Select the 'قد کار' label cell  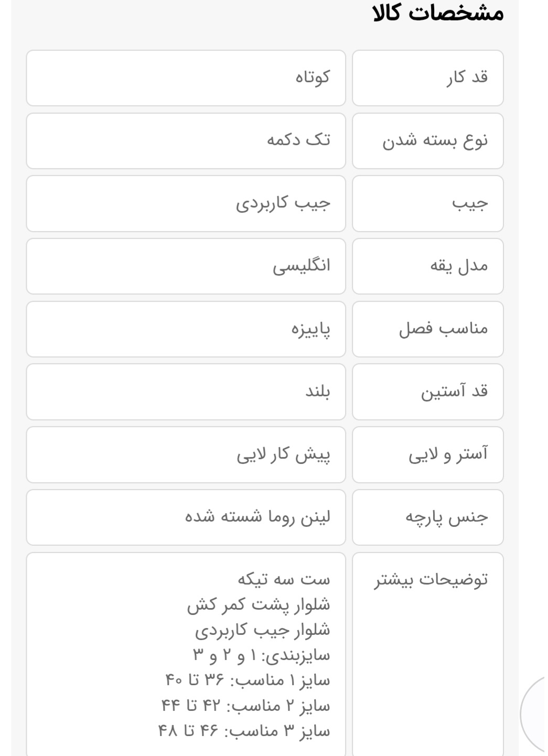428,78
